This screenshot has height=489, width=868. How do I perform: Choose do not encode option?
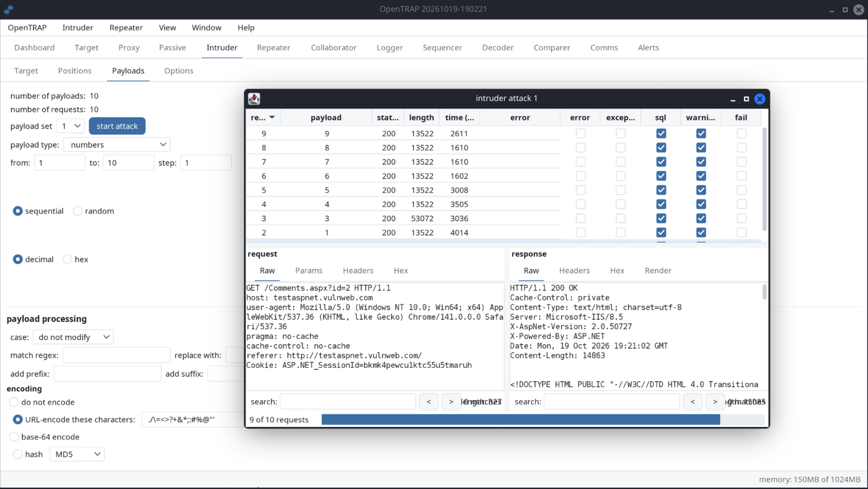tap(14, 402)
